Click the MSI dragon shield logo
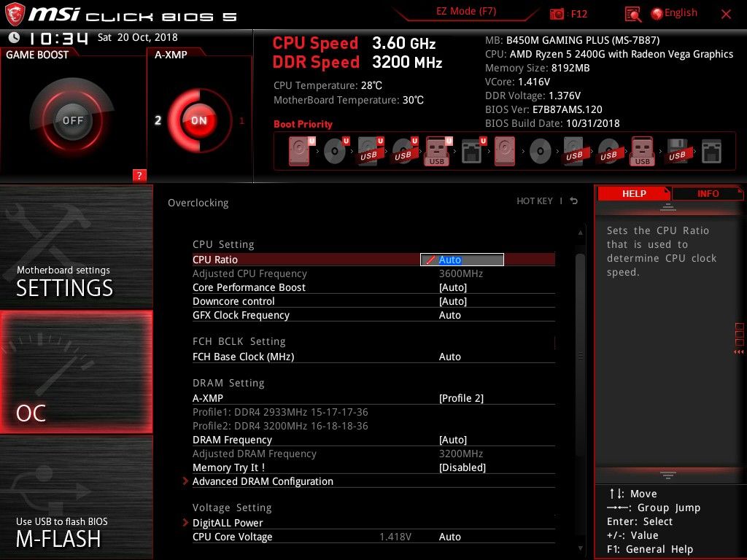Image resolution: width=747 pixels, height=560 pixels. pyautogui.click(x=15, y=14)
